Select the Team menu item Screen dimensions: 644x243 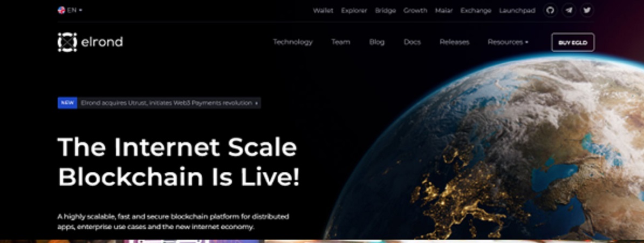341,42
